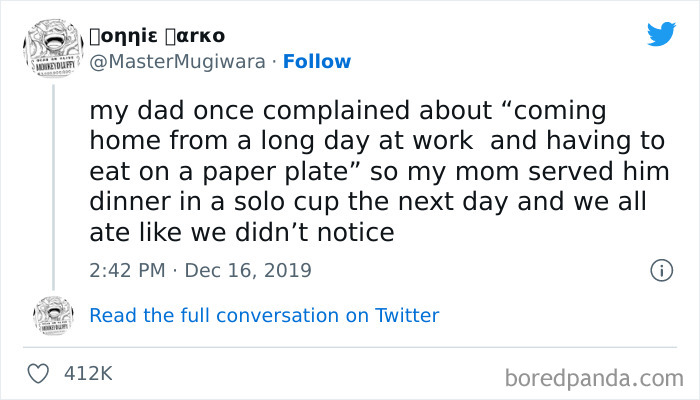Open the @MasterMugiwara handle link
This screenshot has width=700, height=400.
click(x=177, y=62)
